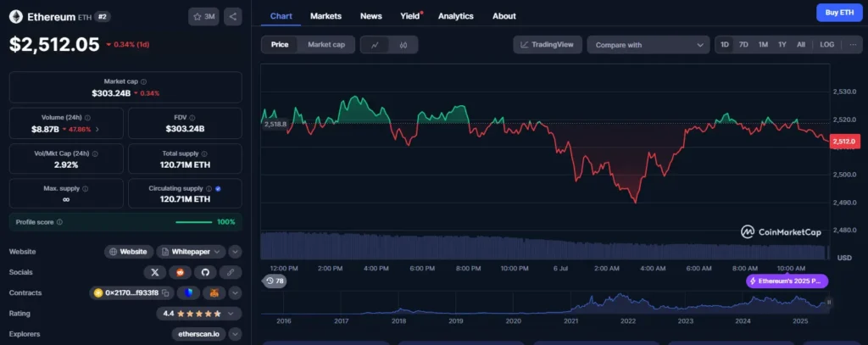Open TradingView chart button
This screenshot has width=868, height=345.
[548, 45]
